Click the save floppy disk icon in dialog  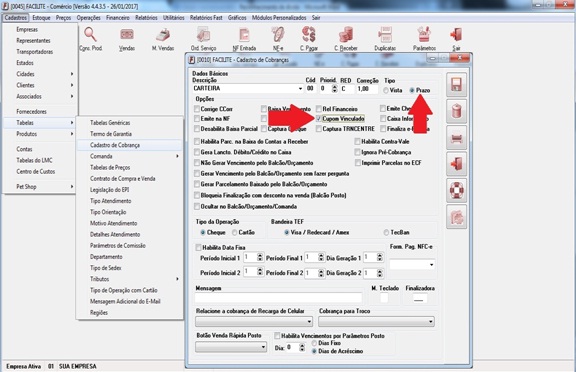[456, 84]
